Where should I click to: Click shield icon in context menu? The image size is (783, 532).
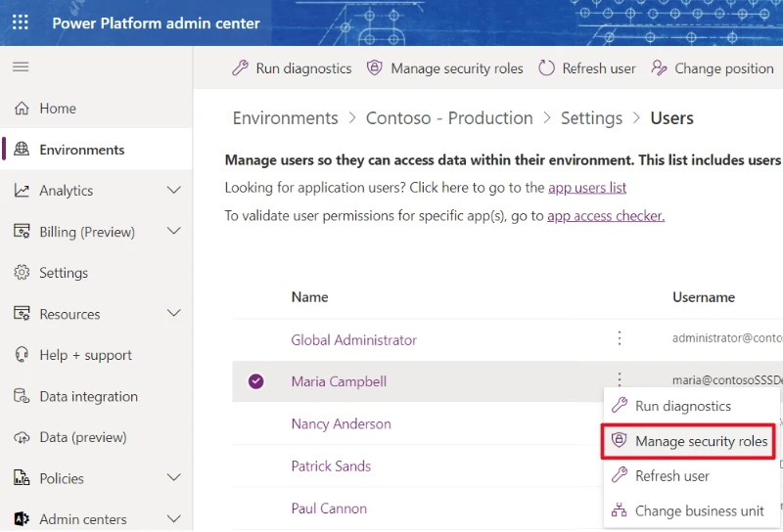620,440
